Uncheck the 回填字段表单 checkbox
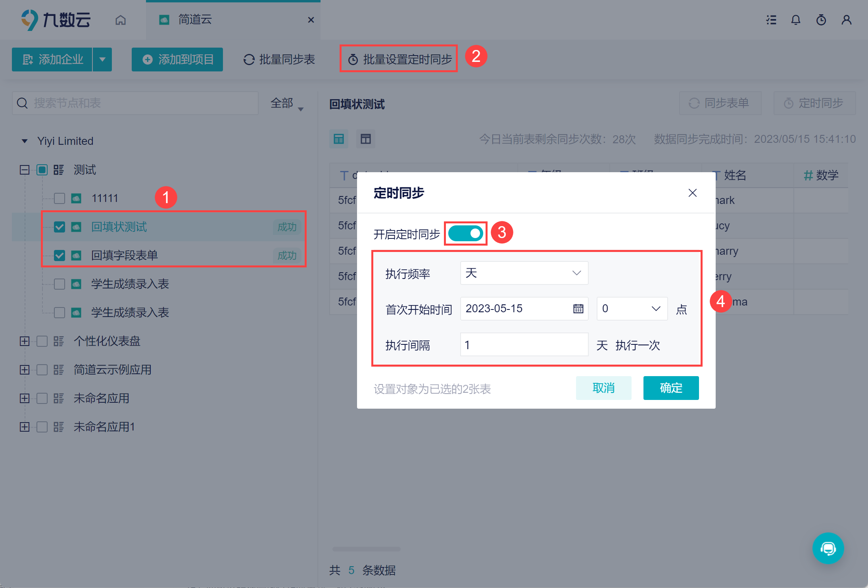The height and width of the screenshot is (588, 868). pyautogui.click(x=60, y=256)
